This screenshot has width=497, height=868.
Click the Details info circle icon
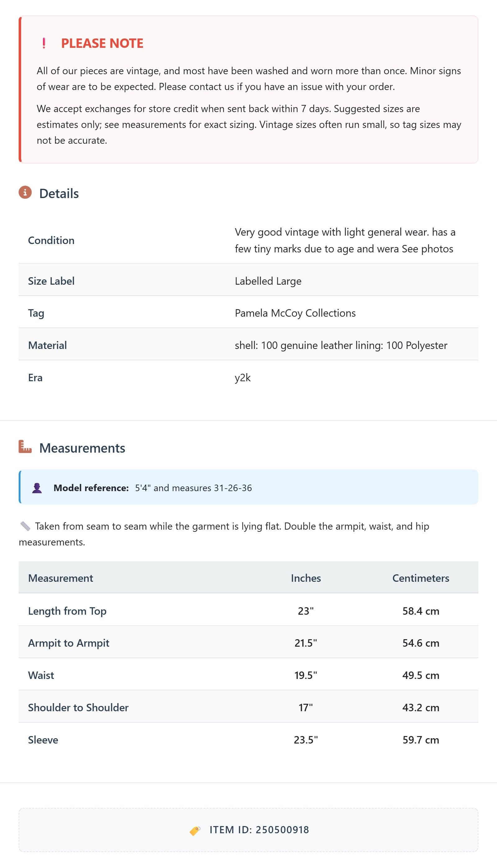click(25, 192)
